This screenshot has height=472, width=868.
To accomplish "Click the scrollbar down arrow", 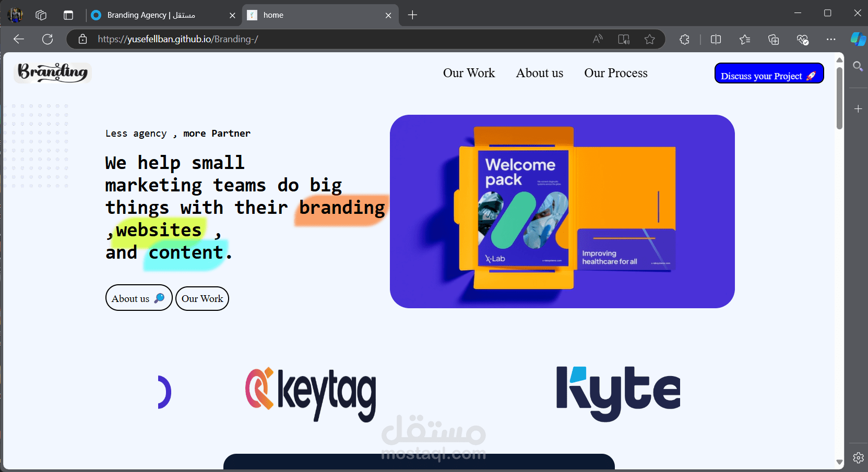I will point(839,462).
